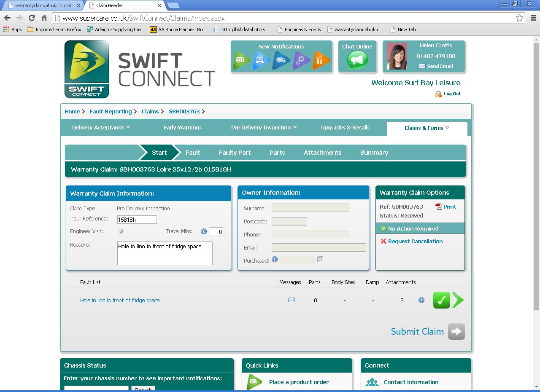The image size is (540, 392).
Task: Click the Log Out link
Action: click(x=452, y=94)
